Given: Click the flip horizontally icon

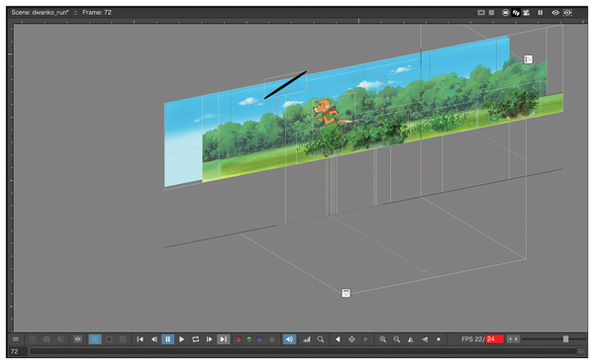Looking at the screenshot, I should (411, 339).
